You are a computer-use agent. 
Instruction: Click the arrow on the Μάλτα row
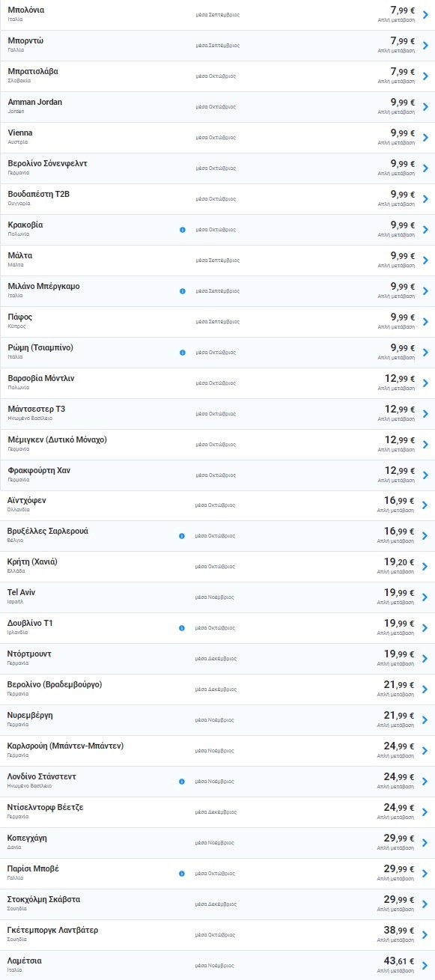425,260
